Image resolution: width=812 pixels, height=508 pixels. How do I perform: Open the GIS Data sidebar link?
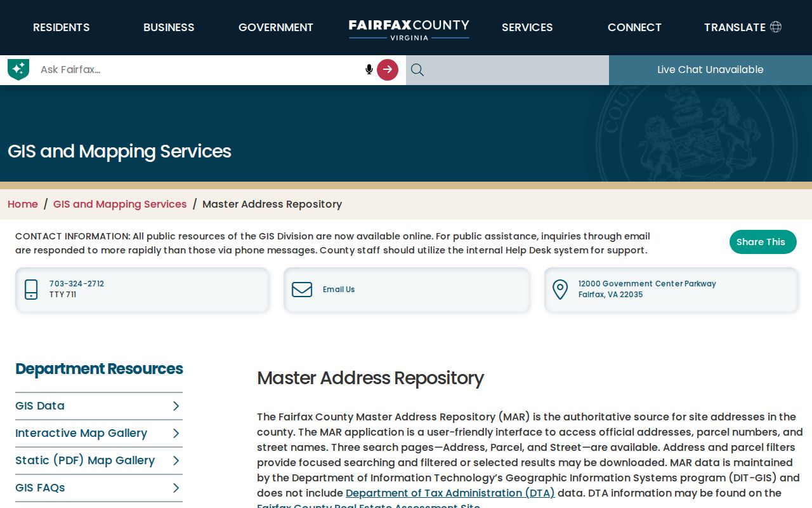tap(40, 406)
